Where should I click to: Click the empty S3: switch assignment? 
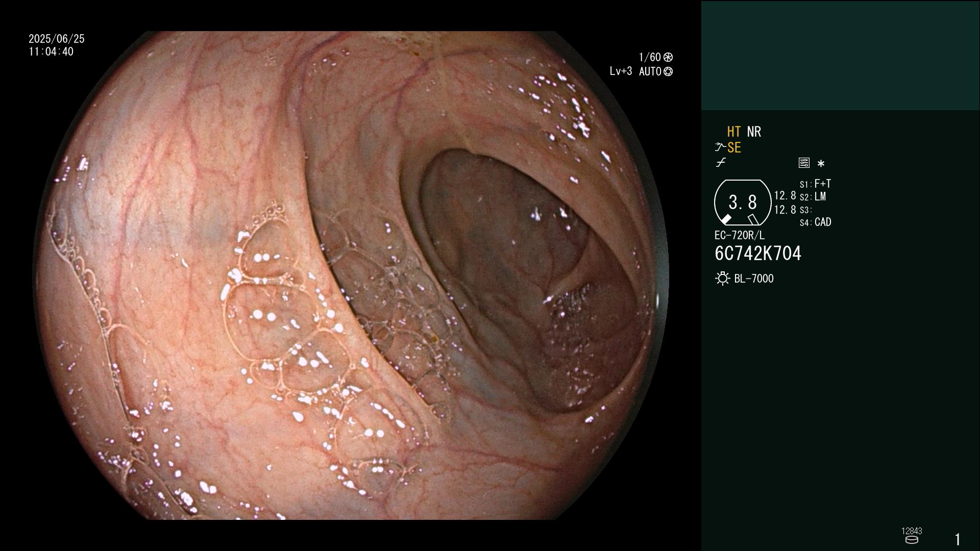click(805, 210)
